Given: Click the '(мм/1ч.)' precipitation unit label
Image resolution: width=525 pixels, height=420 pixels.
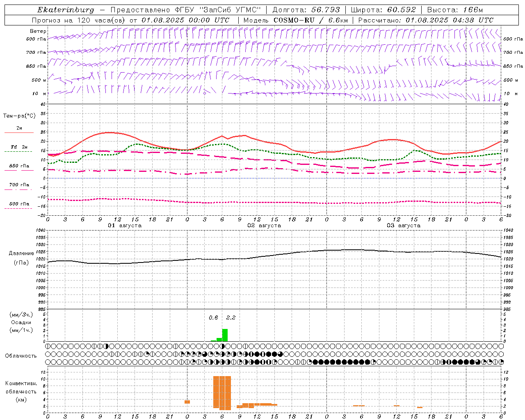Looking at the screenshot, I should [x=21, y=330].
